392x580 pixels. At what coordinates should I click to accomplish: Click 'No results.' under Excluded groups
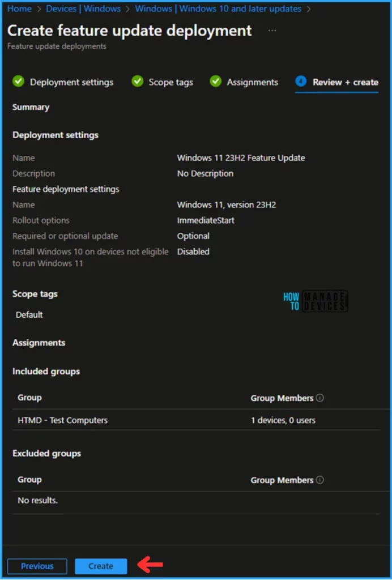pyautogui.click(x=38, y=501)
